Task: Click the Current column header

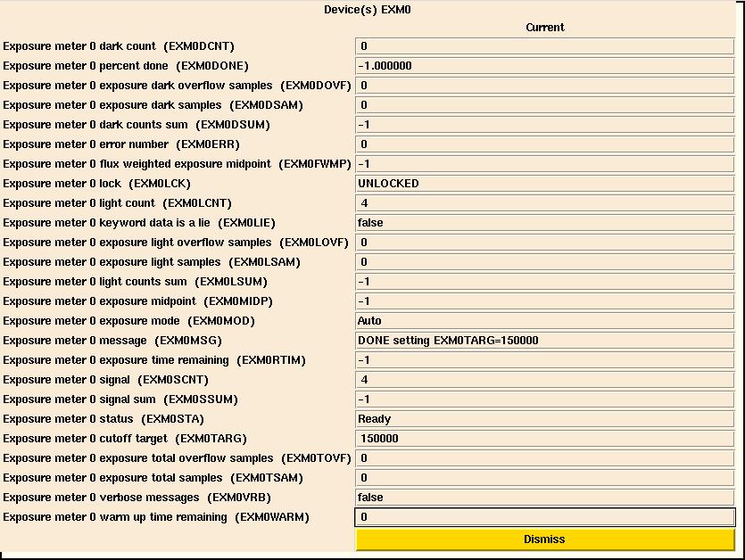Action: (544, 28)
